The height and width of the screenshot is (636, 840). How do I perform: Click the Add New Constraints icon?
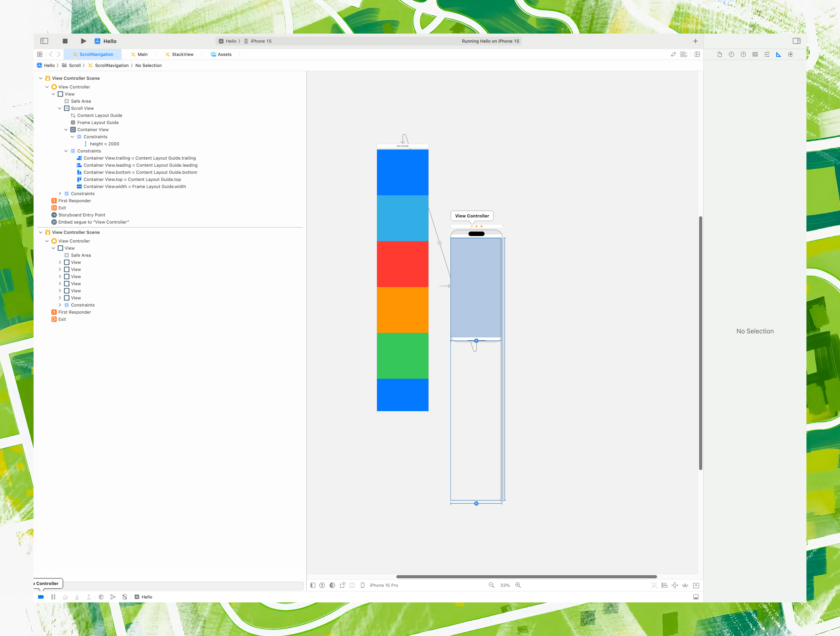675,585
